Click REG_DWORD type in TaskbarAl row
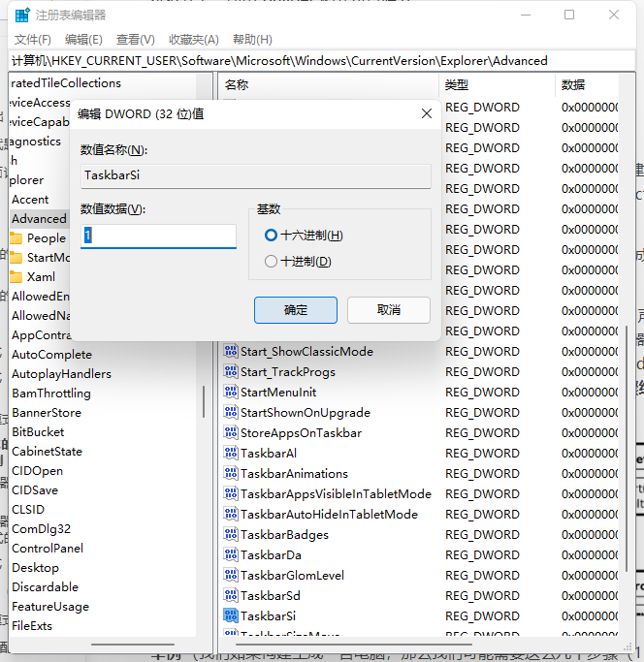The width and height of the screenshot is (644, 662). [482, 453]
